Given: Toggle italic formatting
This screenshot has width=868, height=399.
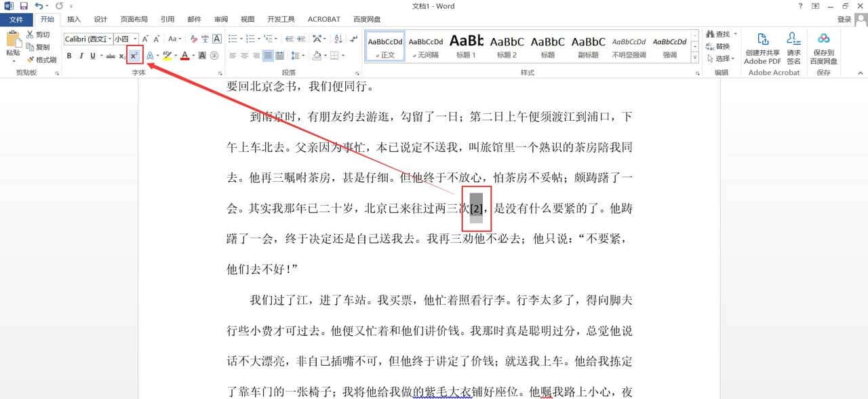Looking at the screenshot, I should point(81,56).
